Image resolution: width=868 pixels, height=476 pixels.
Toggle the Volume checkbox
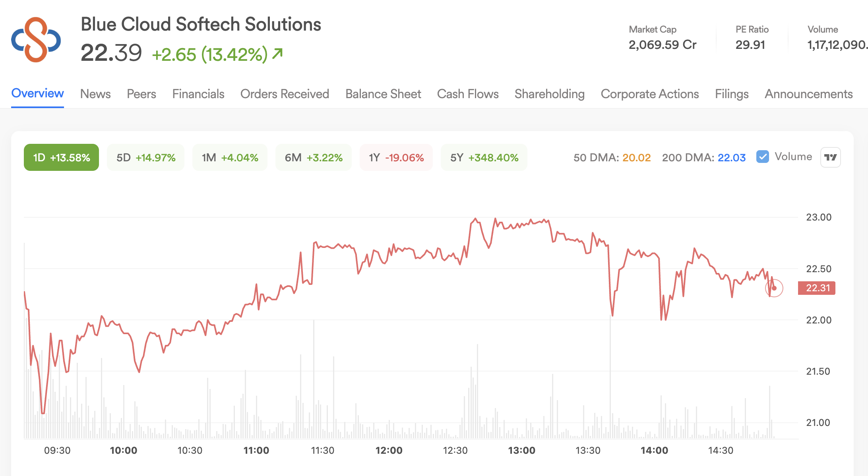pyautogui.click(x=763, y=157)
